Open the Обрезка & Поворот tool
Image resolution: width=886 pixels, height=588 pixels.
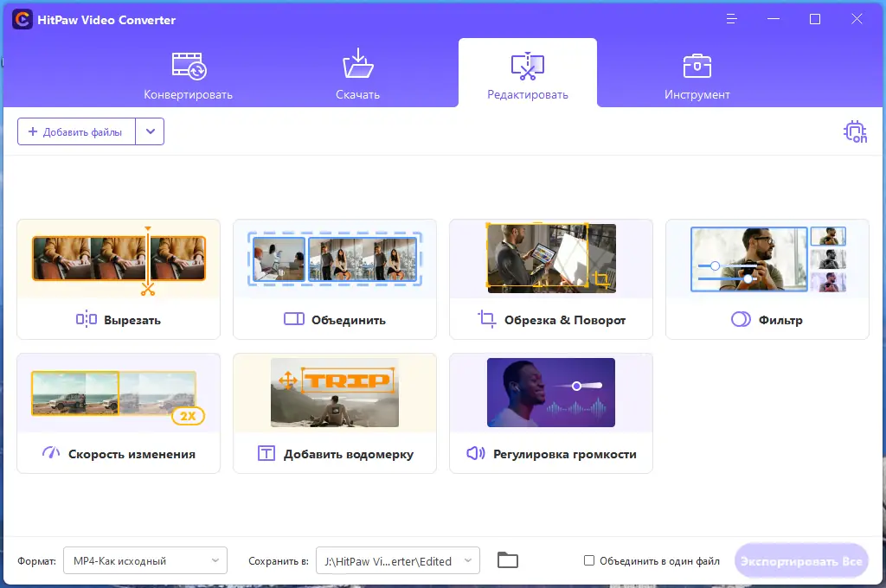(550, 278)
